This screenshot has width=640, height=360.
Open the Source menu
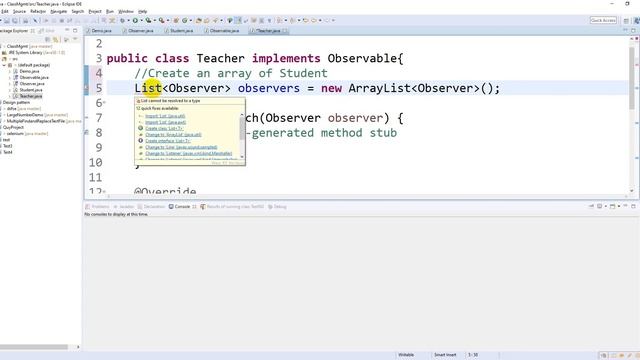pos(19,11)
